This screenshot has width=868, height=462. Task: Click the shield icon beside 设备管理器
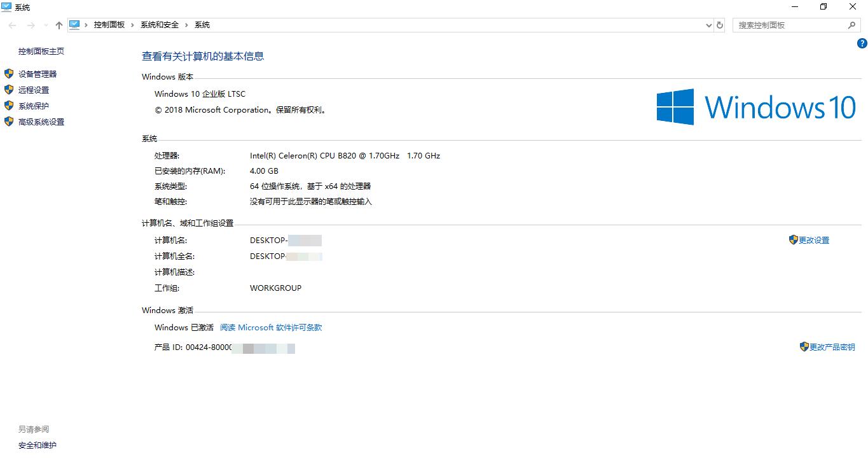point(8,73)
